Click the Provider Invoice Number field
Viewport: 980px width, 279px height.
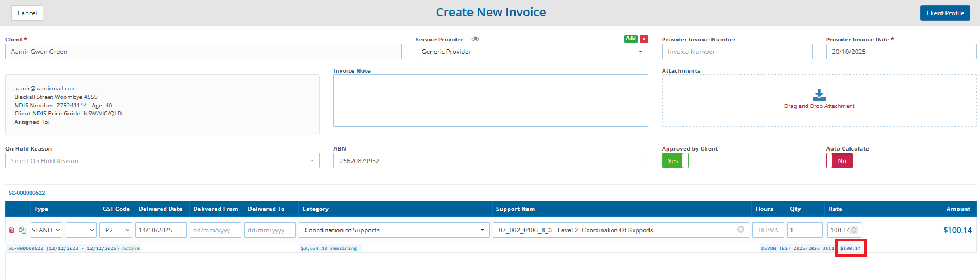[736, 52]
